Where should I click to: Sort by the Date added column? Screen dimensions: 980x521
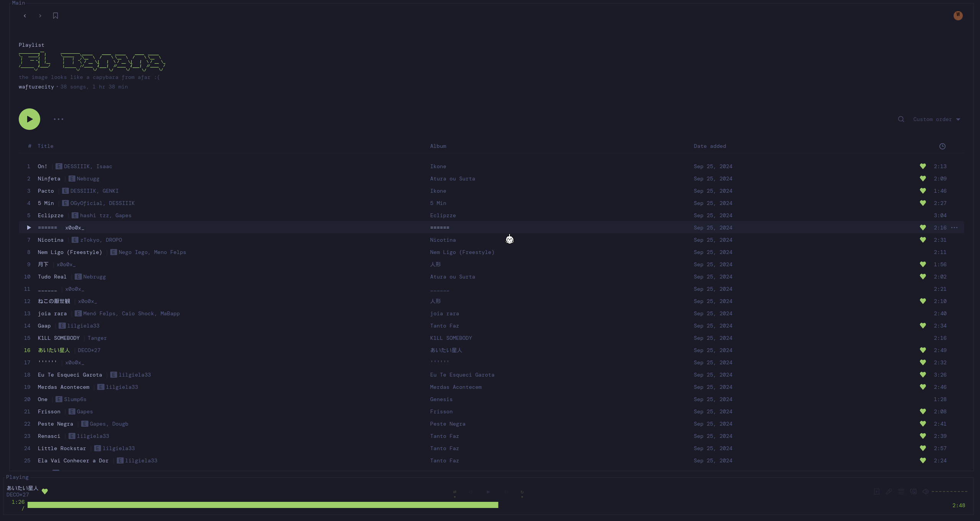[x=710, y=146]
